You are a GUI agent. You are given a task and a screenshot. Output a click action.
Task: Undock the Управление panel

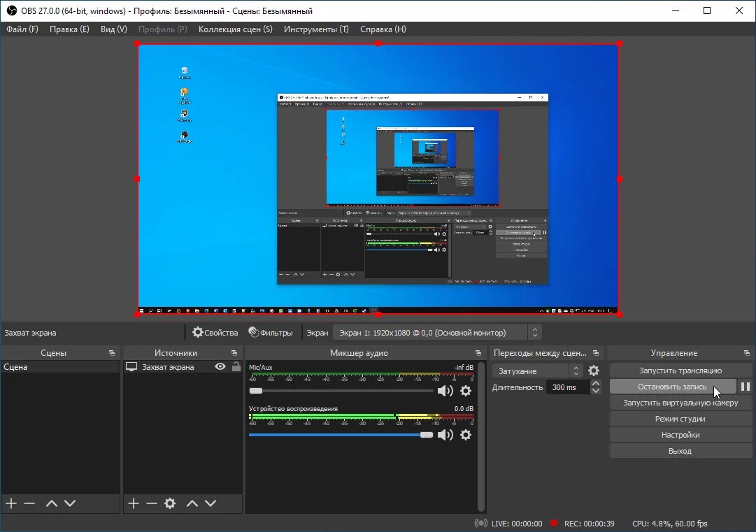pyautogui.click(x=747, y=353)
